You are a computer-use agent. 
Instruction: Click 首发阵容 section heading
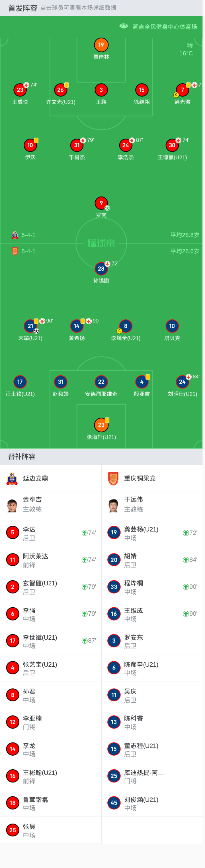pos(22,8)
